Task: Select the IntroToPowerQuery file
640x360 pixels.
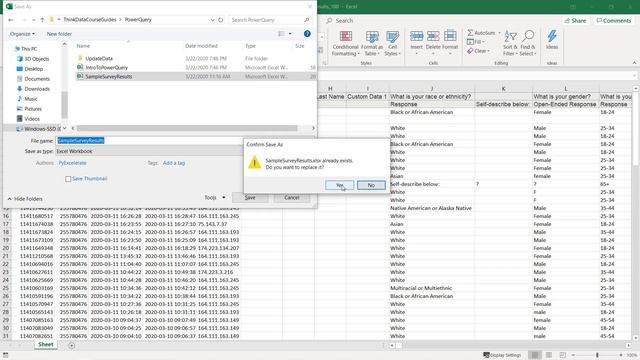Action: coord(107,67)
